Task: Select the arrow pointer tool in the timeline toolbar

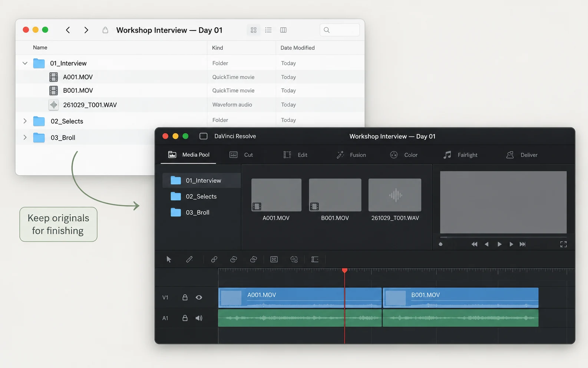Action: point(169,259)
